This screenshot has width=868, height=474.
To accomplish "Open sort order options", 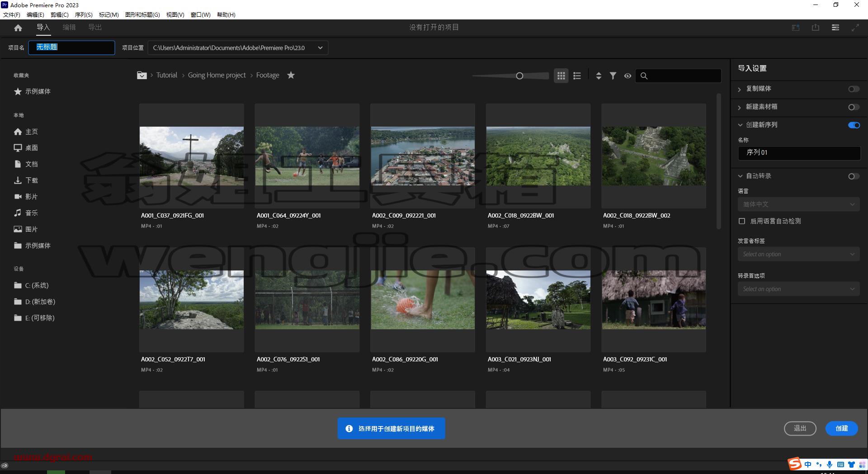I will [599, 76].
